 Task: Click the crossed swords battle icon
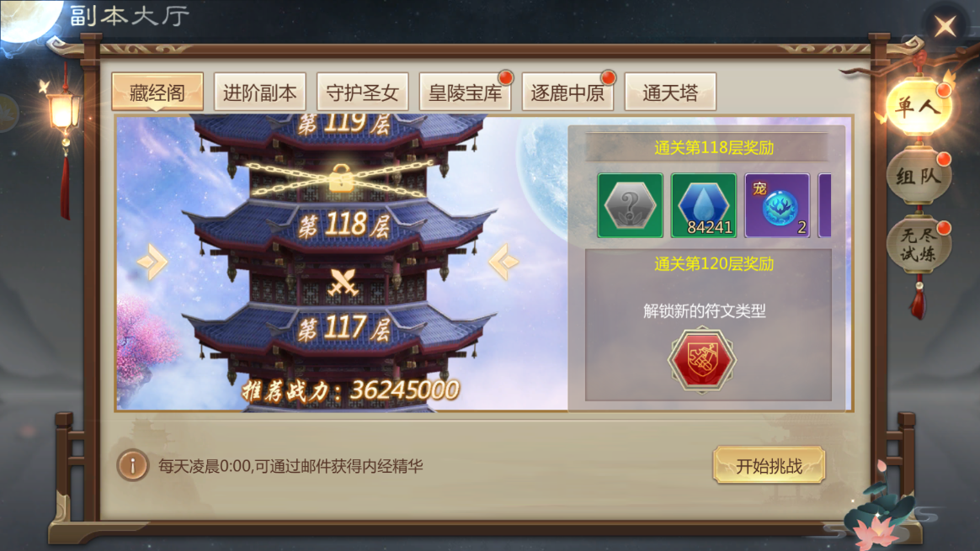[x=343, y=283]
